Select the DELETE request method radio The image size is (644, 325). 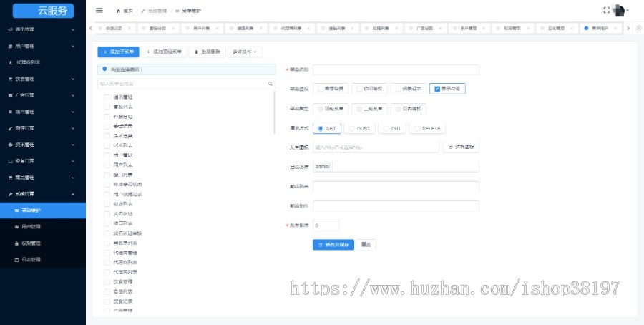416,129
